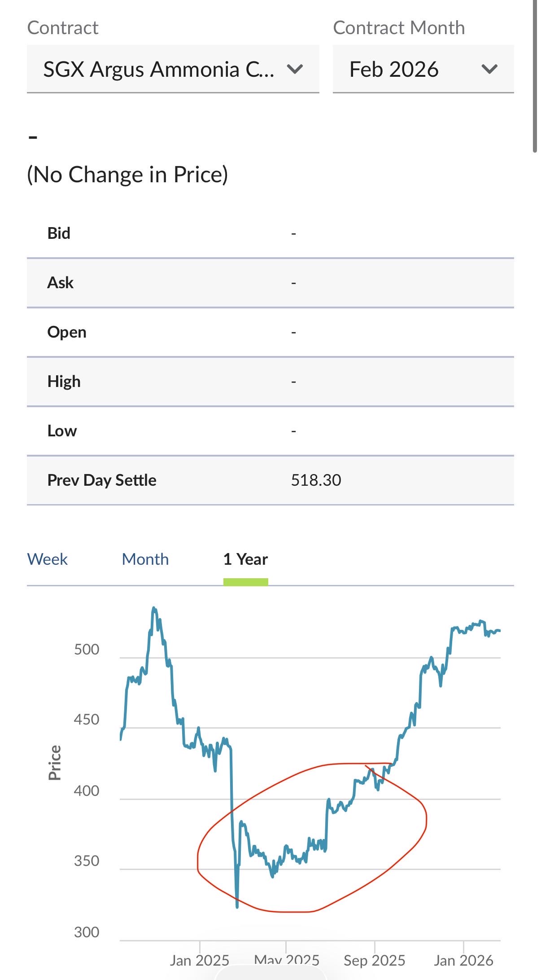
Task: Click the Jan 2025 axis marker
Action: point(200,960)
